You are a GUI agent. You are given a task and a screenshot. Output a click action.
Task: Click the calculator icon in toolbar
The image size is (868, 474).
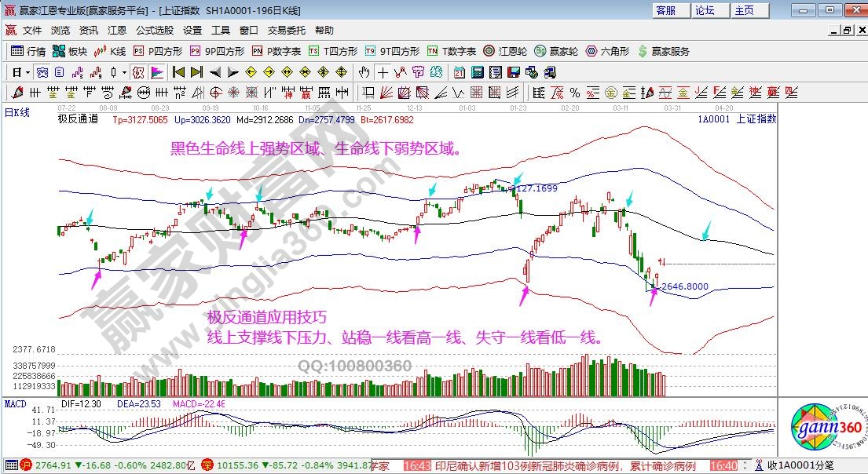(477, 72)
